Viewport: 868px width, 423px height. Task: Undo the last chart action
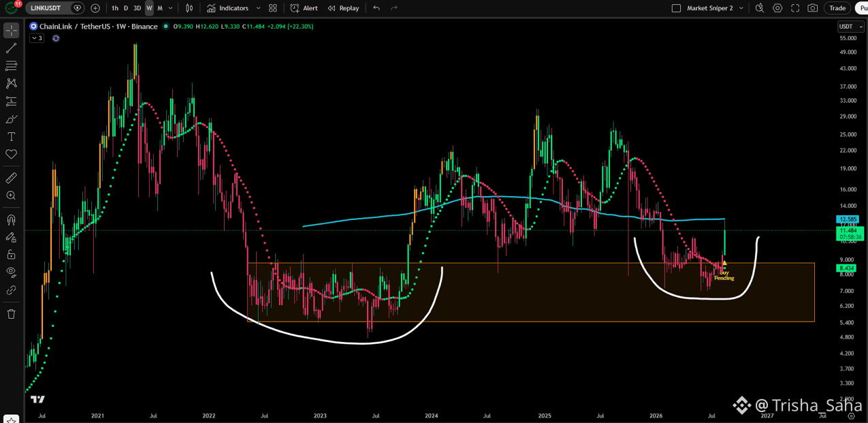(376, 8)
